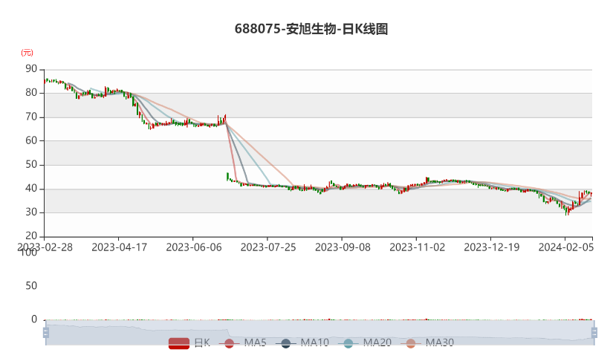Click the x-axis date label 2023-06-06

(193, 247)
